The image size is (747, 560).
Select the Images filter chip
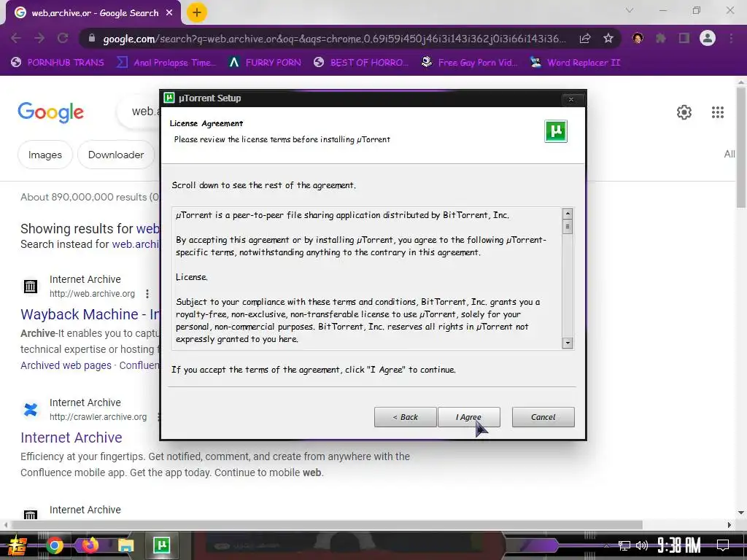44,155
